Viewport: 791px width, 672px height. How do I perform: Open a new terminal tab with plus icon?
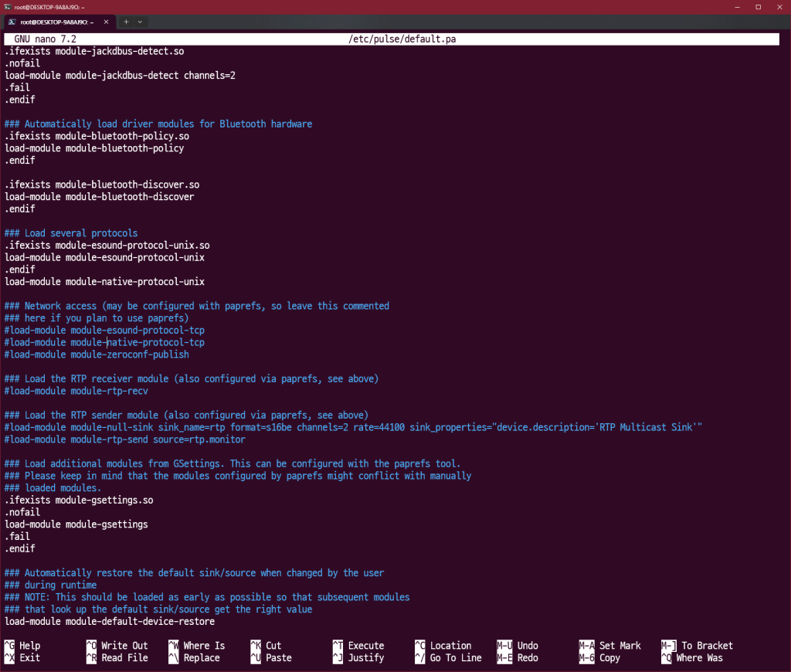[126, 22]
